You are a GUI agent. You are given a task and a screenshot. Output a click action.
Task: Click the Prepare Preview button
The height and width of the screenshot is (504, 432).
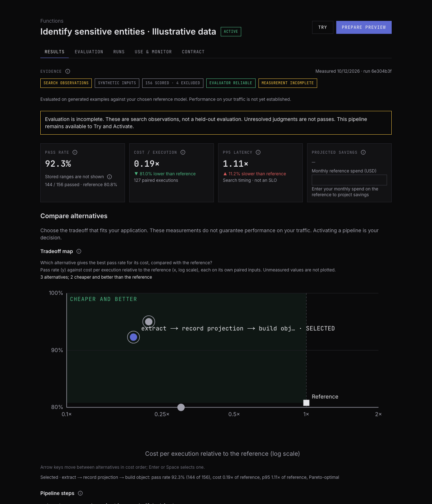[x=364, y=27]
